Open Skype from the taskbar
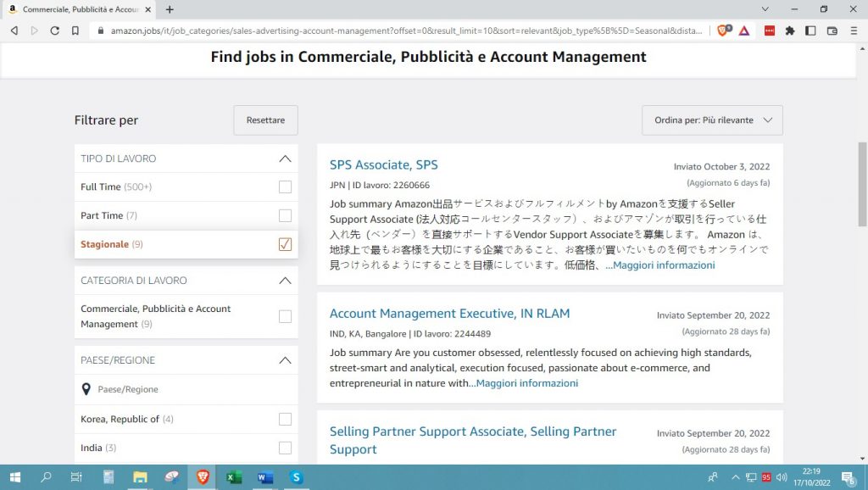 [x=296, y=477]
